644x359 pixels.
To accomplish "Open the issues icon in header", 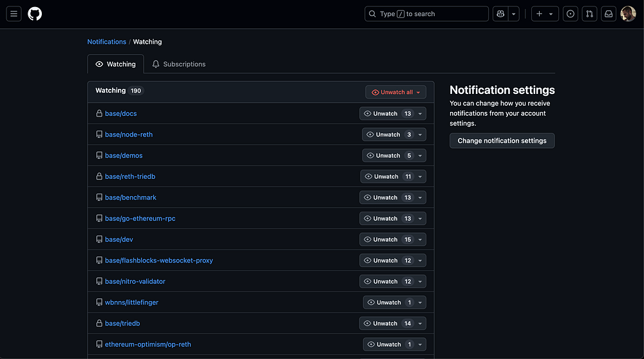I will (571, 14).
